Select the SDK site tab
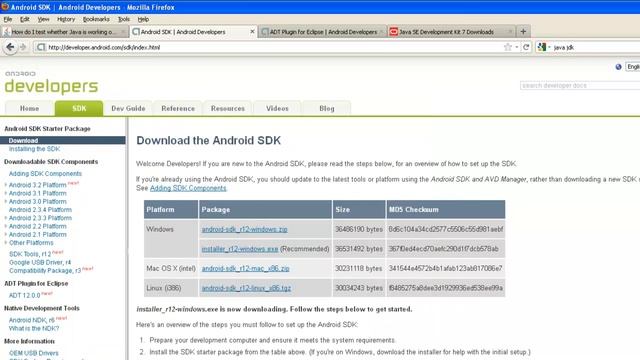 click(79, 108)
